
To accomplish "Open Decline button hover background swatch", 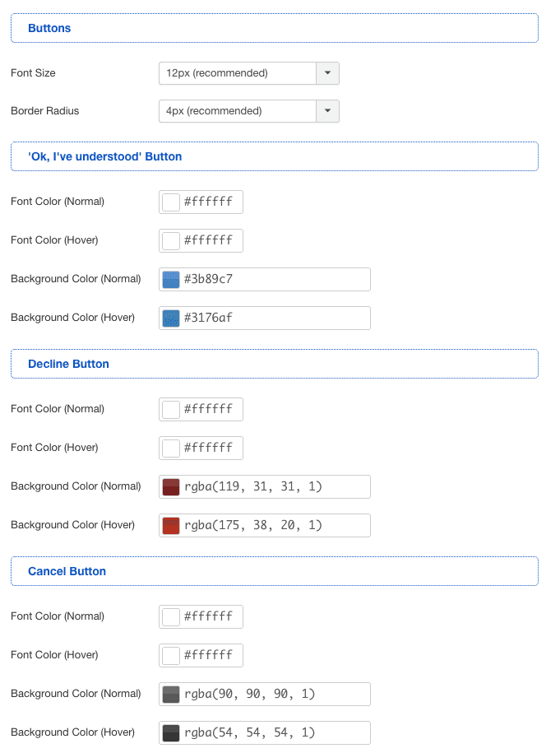I will (171, 526).
